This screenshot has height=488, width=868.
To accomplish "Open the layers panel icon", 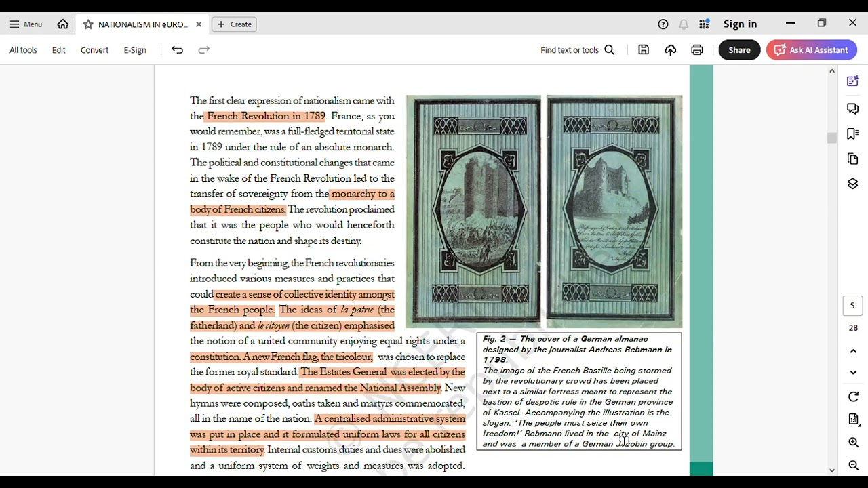I will [853, 184].
